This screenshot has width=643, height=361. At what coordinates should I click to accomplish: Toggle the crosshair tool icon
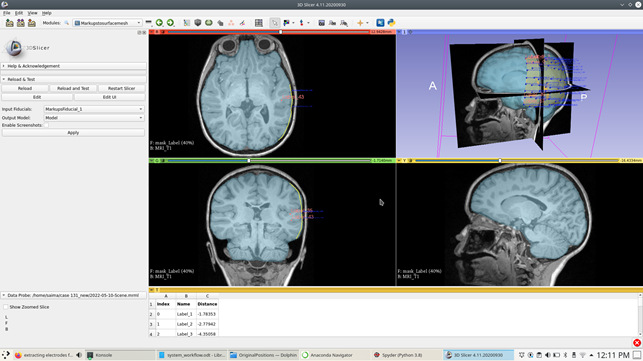[x=360, y=23]
